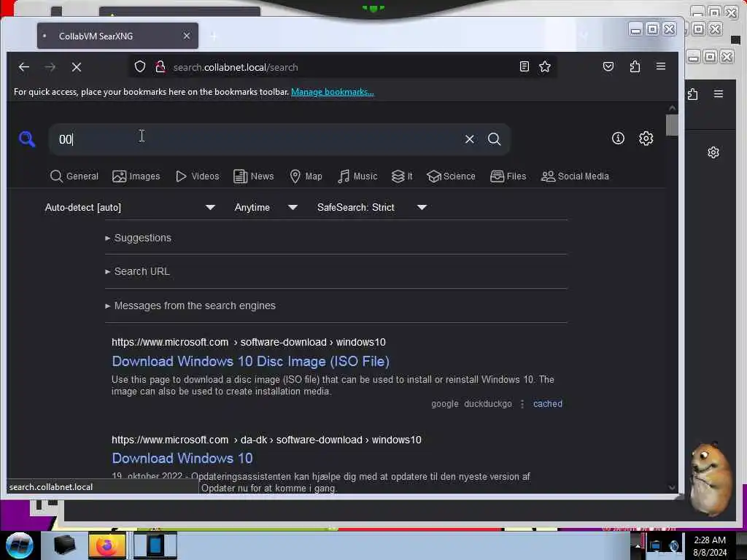Open the front browser window's hamburger menu
This screenshot has height=560, width=747.
(661, 66)
